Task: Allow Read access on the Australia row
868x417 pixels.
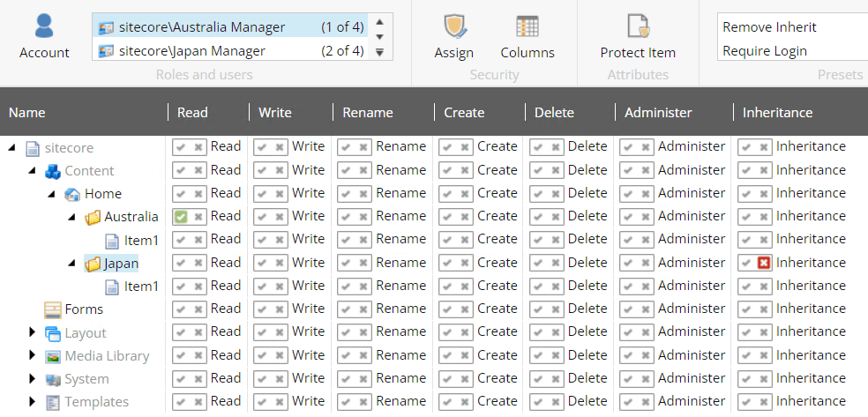Action: pos(181,217)
